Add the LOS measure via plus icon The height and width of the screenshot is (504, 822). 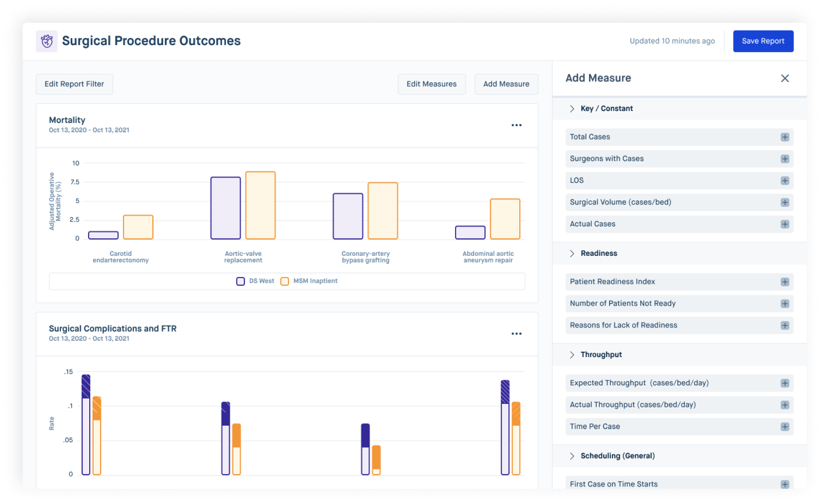[x=785, y=181]
